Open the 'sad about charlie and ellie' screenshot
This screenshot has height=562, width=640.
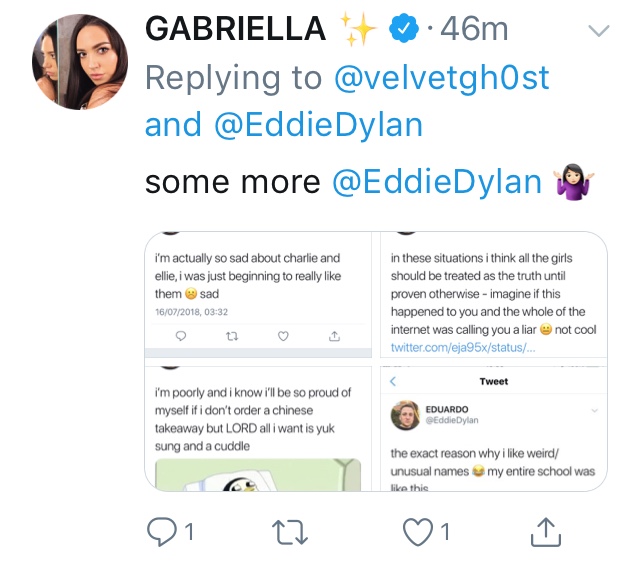258,295
